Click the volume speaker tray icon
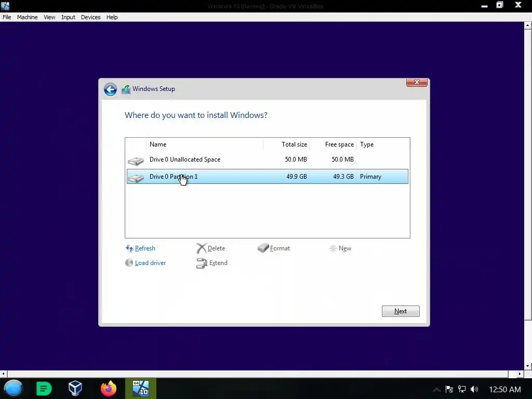532x399 pixels. 474,389
